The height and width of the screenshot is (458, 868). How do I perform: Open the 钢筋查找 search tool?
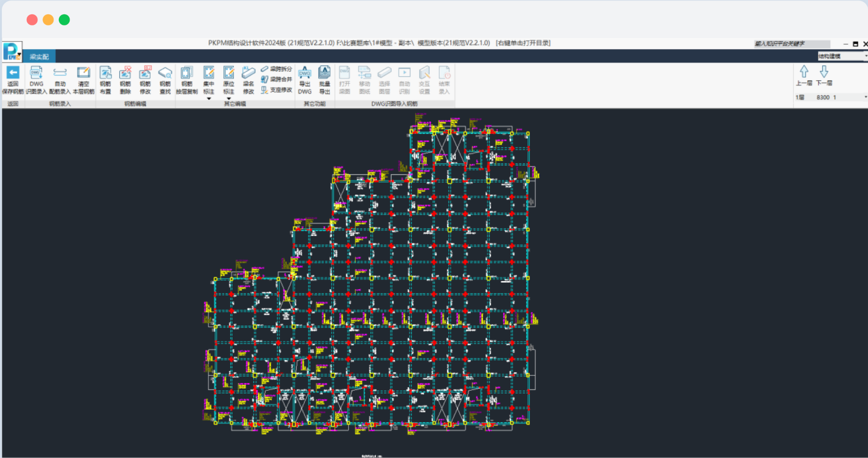click(165, 73)
